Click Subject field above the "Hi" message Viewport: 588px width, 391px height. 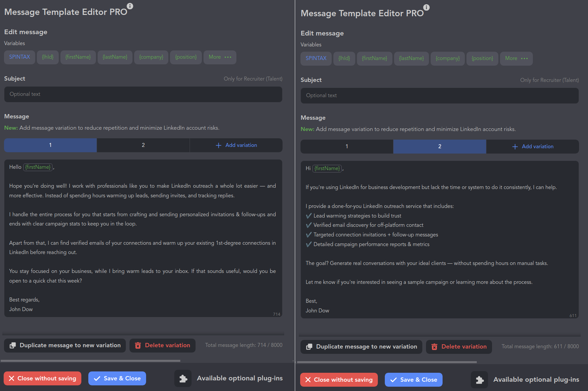coord(440,96)
